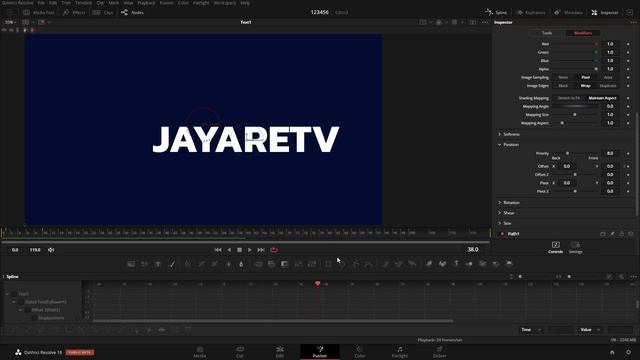640x360 pixels.
Task: Add a pRender particle node
Action: click(412, 264)
